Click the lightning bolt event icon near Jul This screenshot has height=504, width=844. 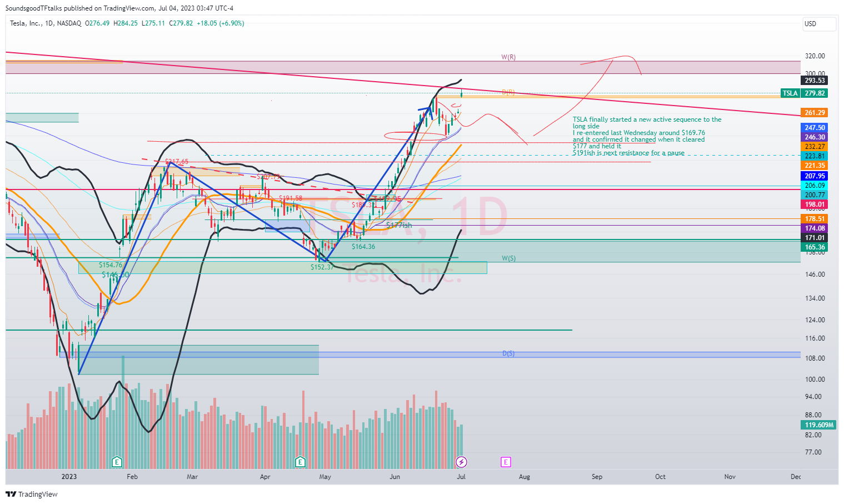(461, 462)
